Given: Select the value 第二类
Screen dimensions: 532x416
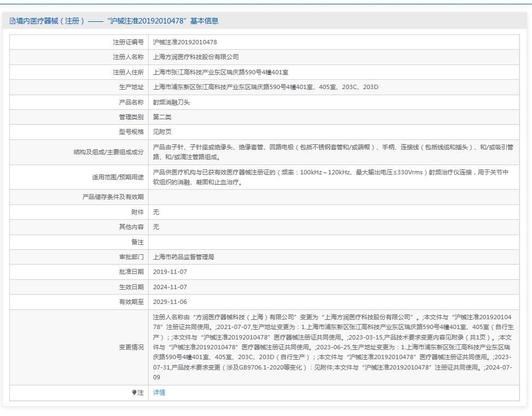Looking at the screenshot, I should [x=162, y=117].
